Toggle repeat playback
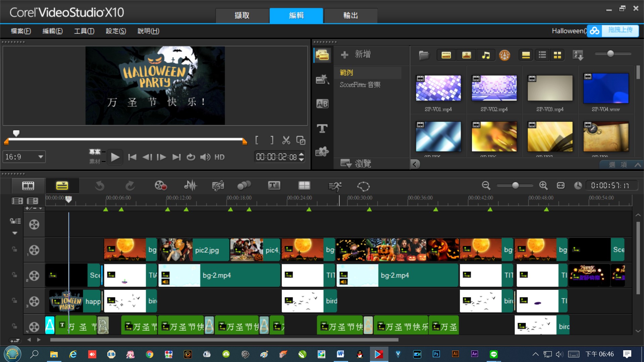The image size is (644, 362). 191,157
